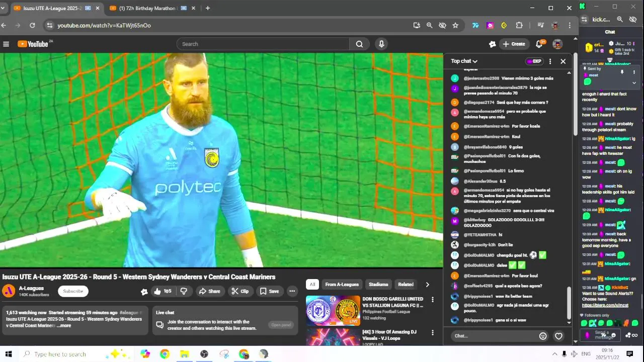Dislike the A-League live stream
The width and height of the screenshot is (644, 362).
click(184, 291)
